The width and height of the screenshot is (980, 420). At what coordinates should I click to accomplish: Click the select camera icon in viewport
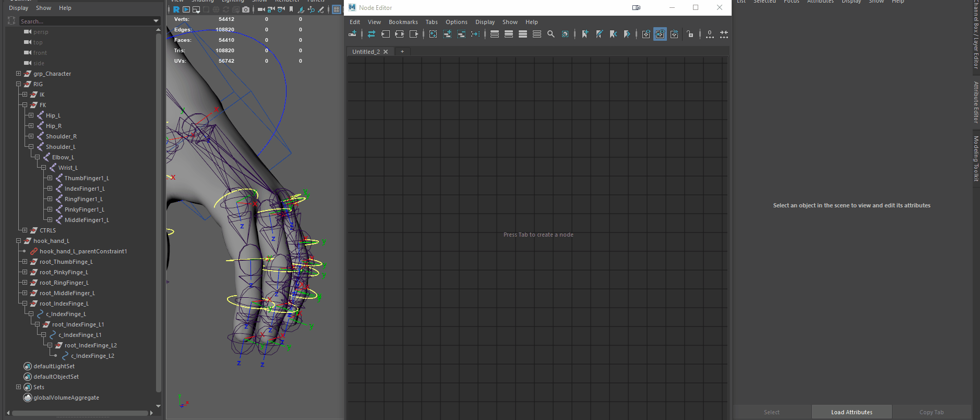[261, 9]
